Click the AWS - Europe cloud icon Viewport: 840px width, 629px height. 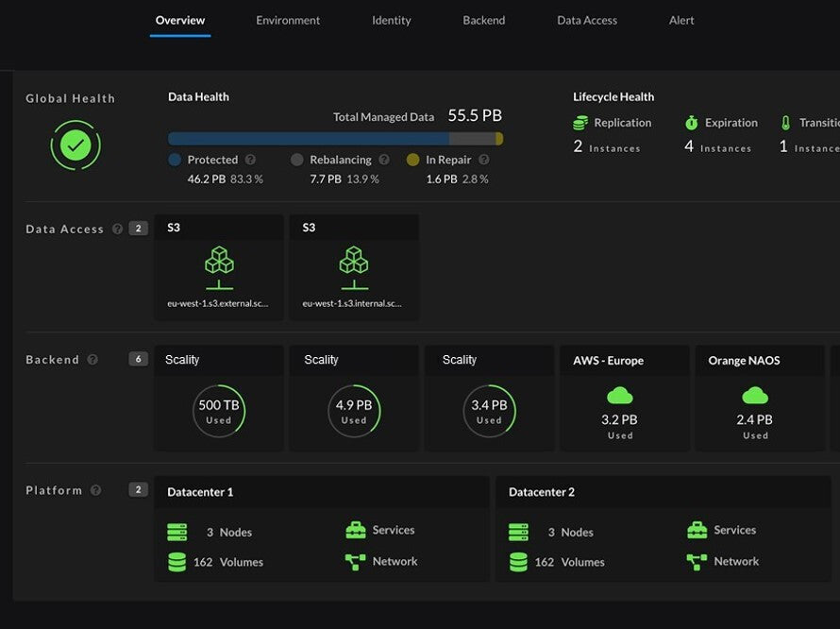(620, 395)
